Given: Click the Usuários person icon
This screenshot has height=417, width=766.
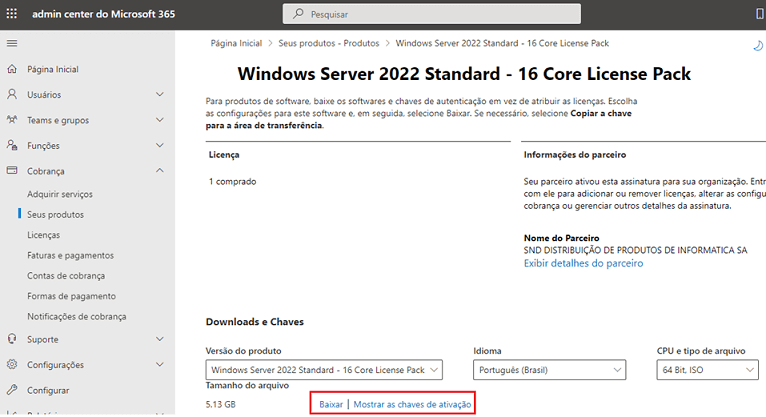Looking at the screenshot, I should [12, 94].
